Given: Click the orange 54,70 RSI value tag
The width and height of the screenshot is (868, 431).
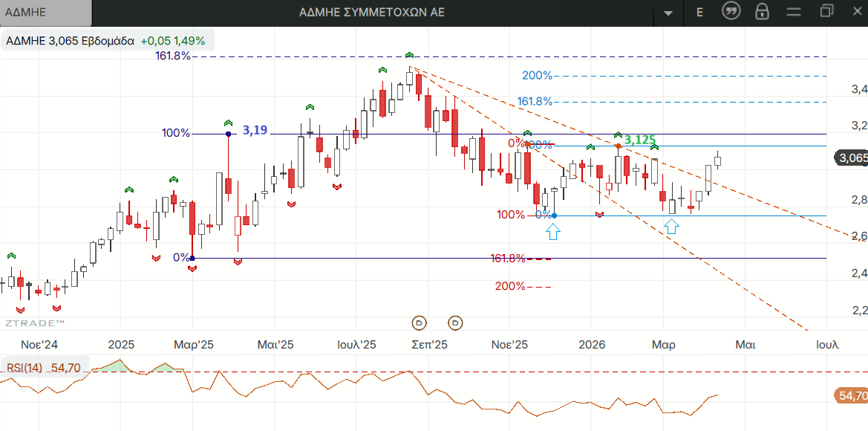Looking at the screenshot, I should tap(851, 396).
